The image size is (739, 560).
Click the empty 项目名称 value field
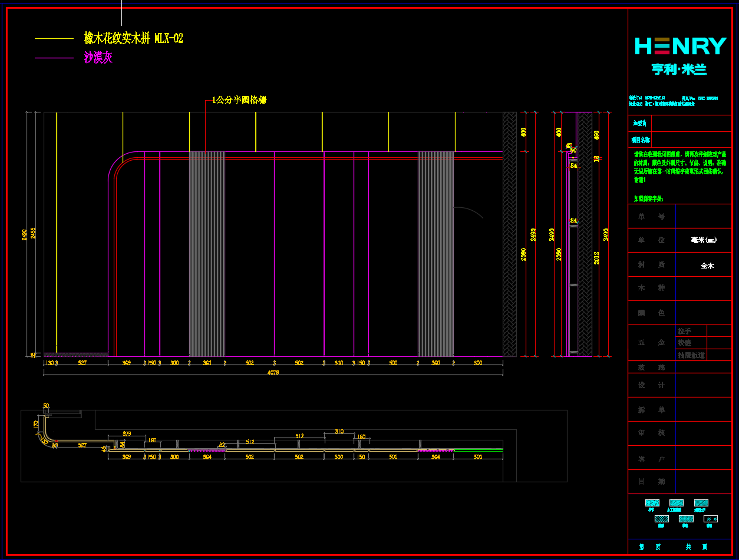691,140
